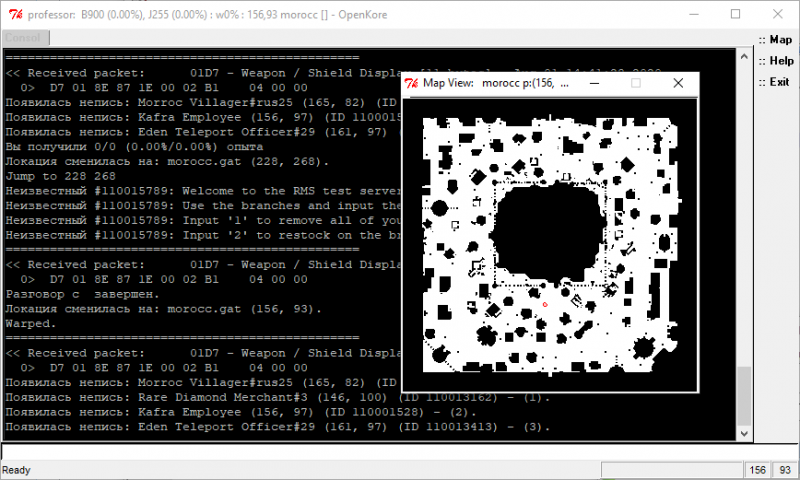Image resolution: width=800 pixels, height=480 pixels.
Task: Minimize the OpenKore main window
Action: 694,14
